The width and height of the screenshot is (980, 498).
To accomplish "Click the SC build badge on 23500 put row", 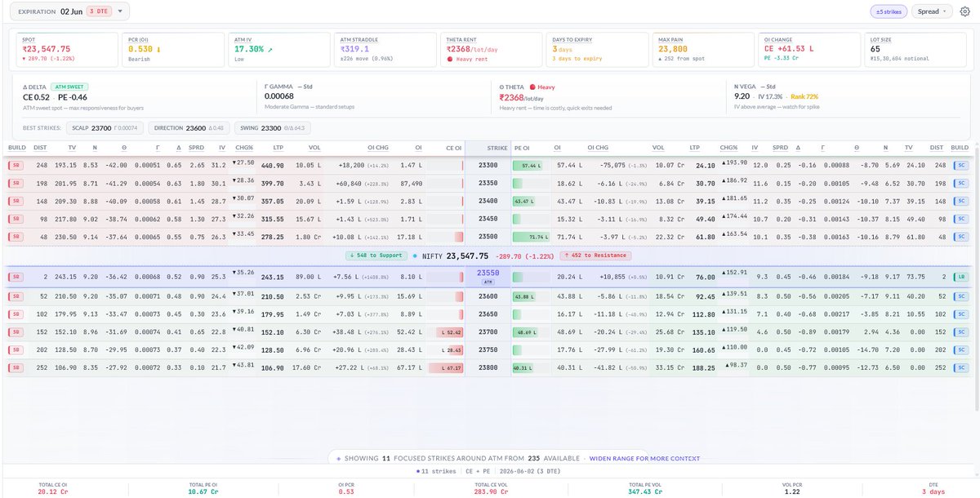I will coord(960,237).
